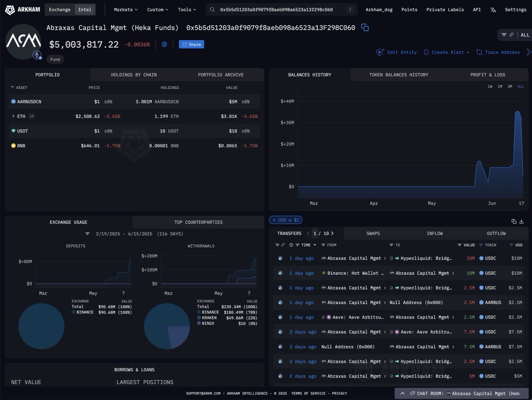Copy the transfers table using the copy icon
The height and width of the screenshot is (400, 532).
[513, 221]
